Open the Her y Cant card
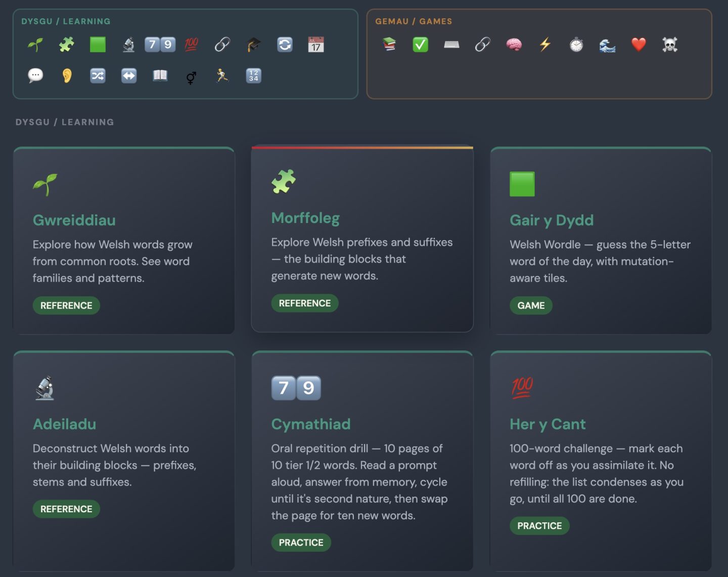The image size is (728, 577). point(601,461)
